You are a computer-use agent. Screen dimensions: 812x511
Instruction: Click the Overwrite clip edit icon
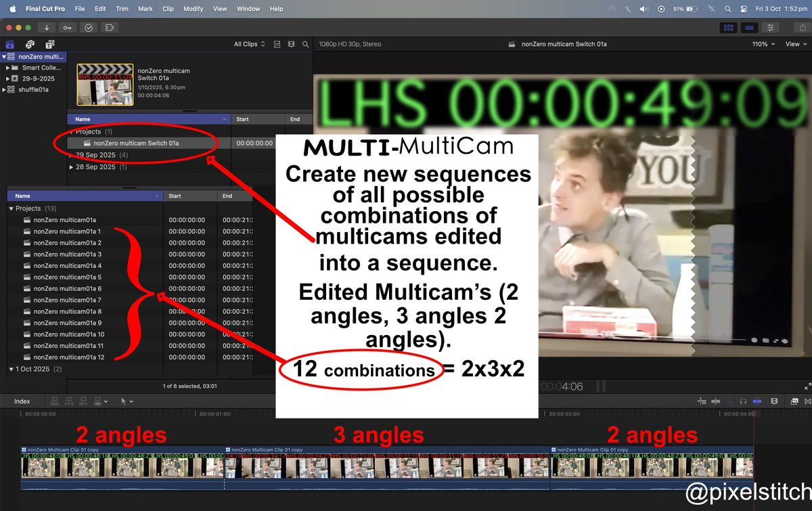coord(99,401)
